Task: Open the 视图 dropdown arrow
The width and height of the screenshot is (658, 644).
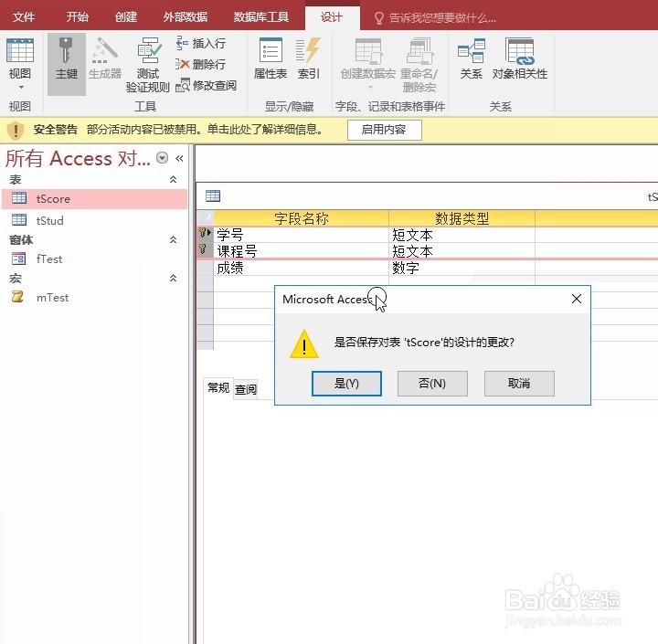Action: pyautogui.click(x=21, y=88)
